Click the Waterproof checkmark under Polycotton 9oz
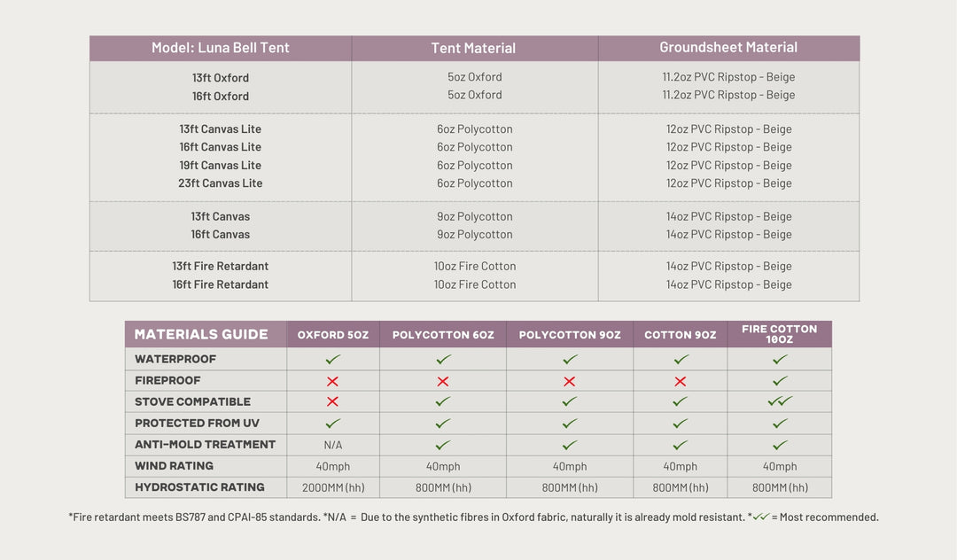 click(x=570, y=360)
